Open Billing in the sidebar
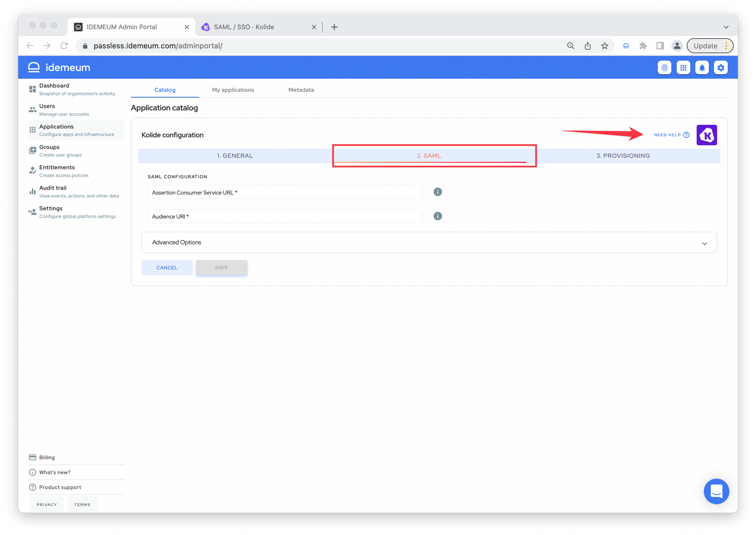This screenshot has width=756, height=535. tap(76, 457)
